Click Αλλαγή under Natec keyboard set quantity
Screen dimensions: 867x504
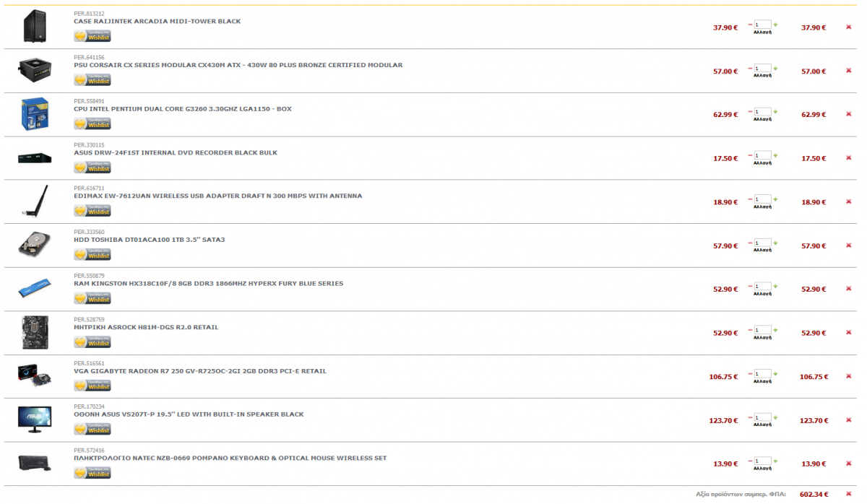click(762, 469)
